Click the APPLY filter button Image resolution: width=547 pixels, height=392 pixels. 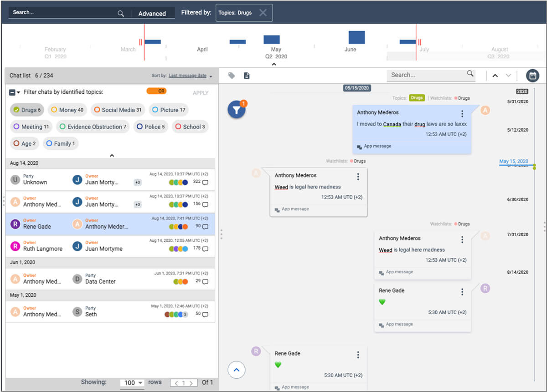click(x=201, y=93)
